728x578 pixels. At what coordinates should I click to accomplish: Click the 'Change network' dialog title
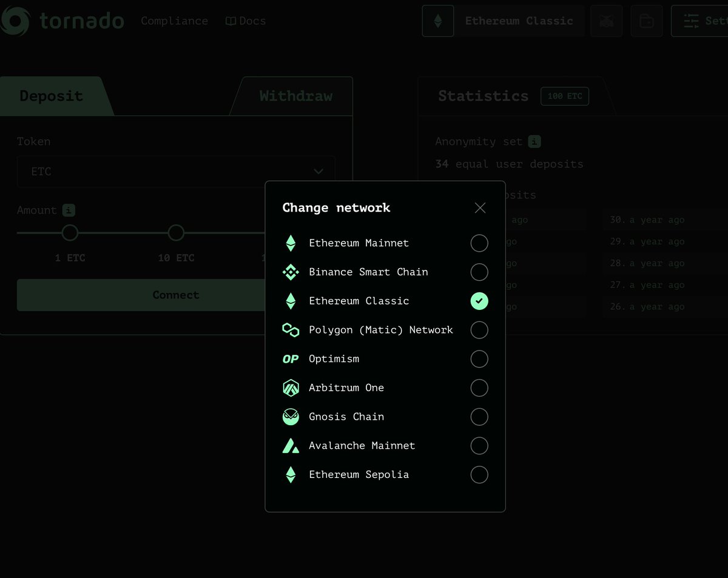336,208
